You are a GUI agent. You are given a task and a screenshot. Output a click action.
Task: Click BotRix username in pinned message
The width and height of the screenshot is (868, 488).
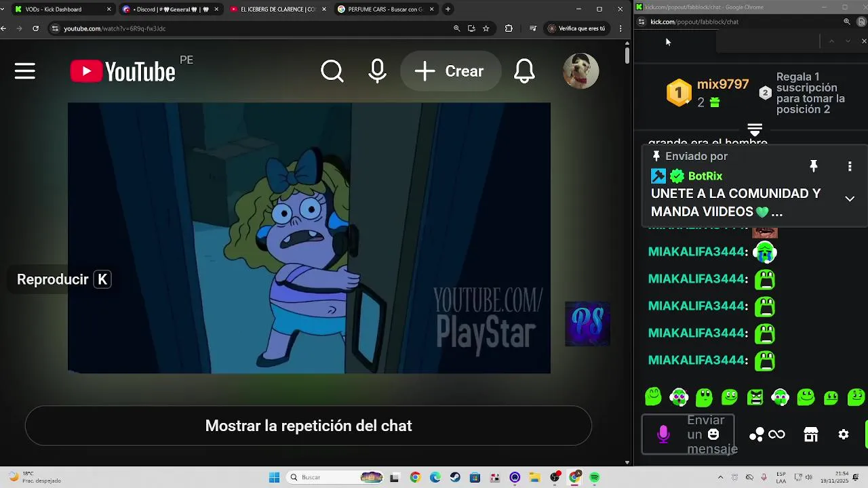point(705,176)
